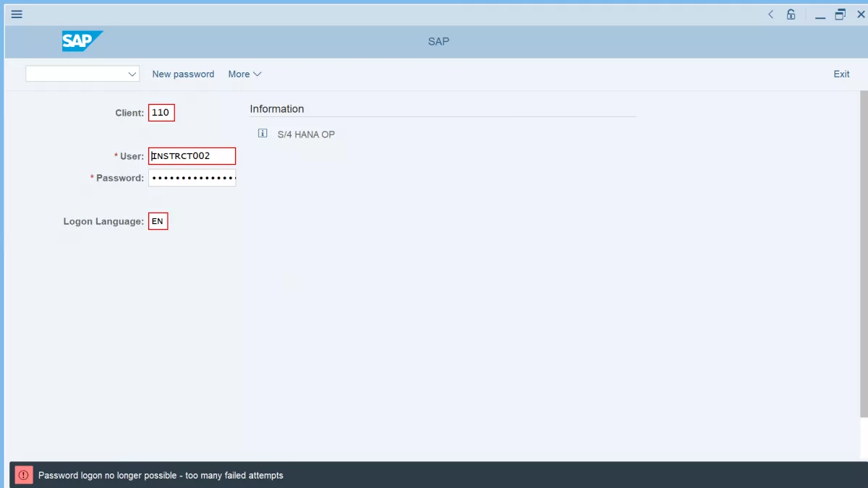Click the User field containing INSTRCT002
The image size is (868, 488).
point(192,156)
